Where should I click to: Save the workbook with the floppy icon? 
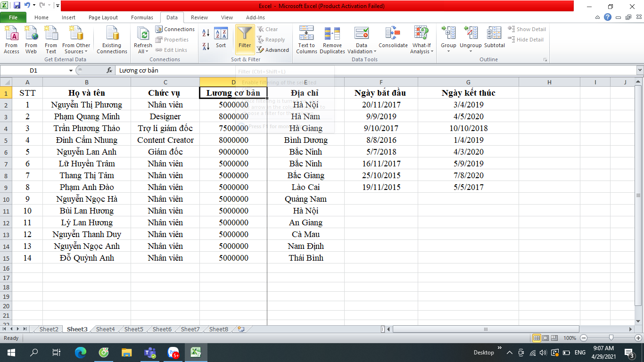click(x=17, y=6)
